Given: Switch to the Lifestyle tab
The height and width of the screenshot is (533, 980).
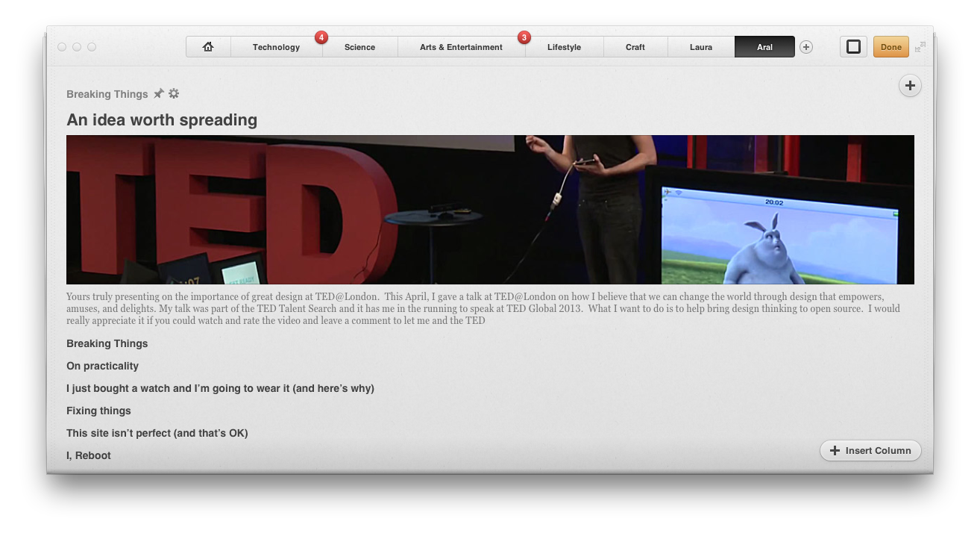Looking at the screenshot, I should 564,47.
